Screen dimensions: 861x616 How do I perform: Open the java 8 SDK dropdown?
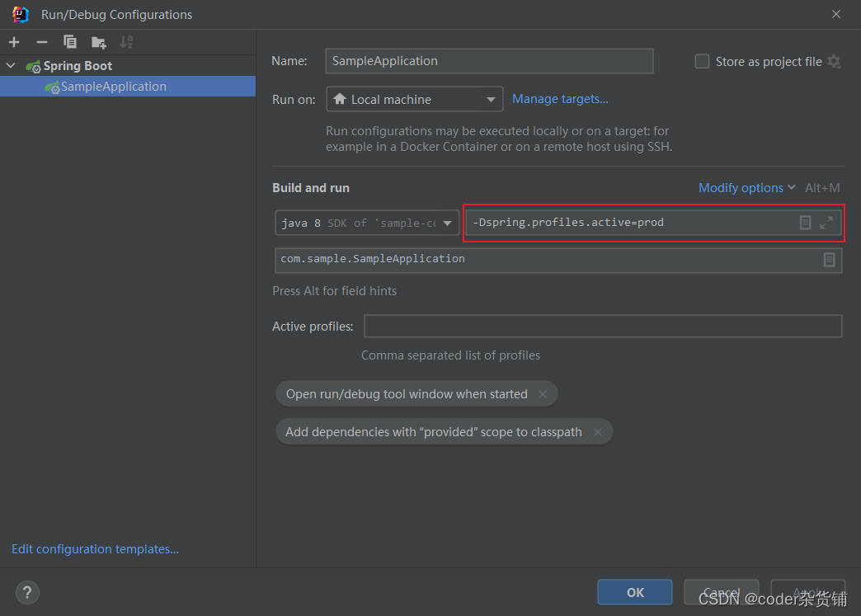click(x=367, y=223)
